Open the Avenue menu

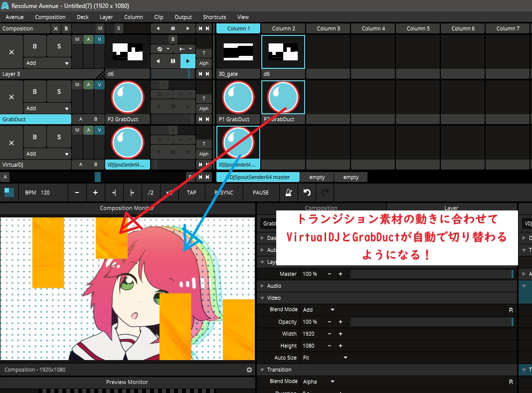point(14,17)
